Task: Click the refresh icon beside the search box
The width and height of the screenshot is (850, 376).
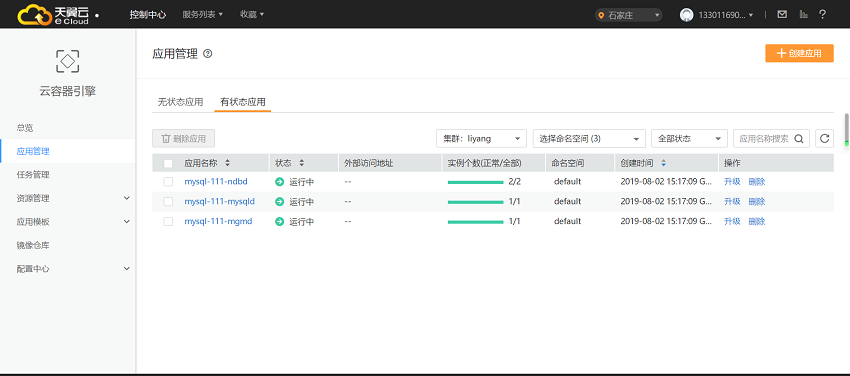Action: 824,139
